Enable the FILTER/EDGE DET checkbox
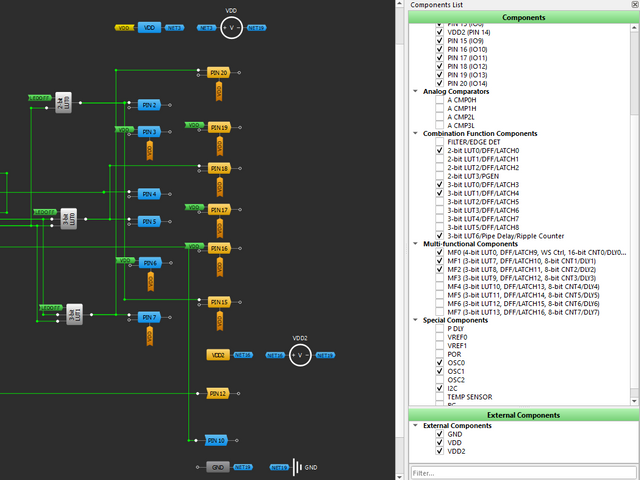The height and width of the screenshot is (480, 640). pyautogui.click(x=440, y=143)
